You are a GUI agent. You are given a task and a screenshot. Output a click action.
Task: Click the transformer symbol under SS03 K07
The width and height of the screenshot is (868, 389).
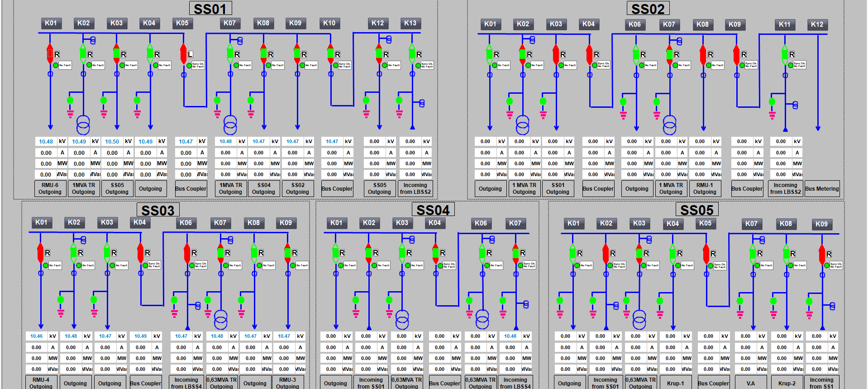(x=220, y=319)
